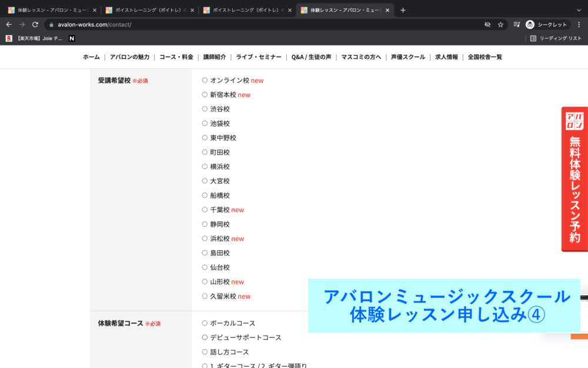Click the red 無料体験レッスン予約 side banner
The height and width of the screenshot is (368, 588).
click(574, 179)
